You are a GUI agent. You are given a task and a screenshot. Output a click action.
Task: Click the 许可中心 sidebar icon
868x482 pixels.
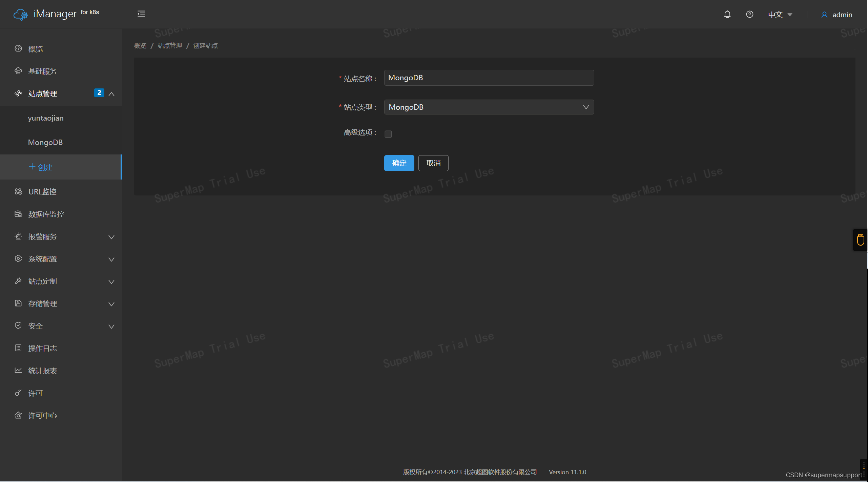(18, 415)
